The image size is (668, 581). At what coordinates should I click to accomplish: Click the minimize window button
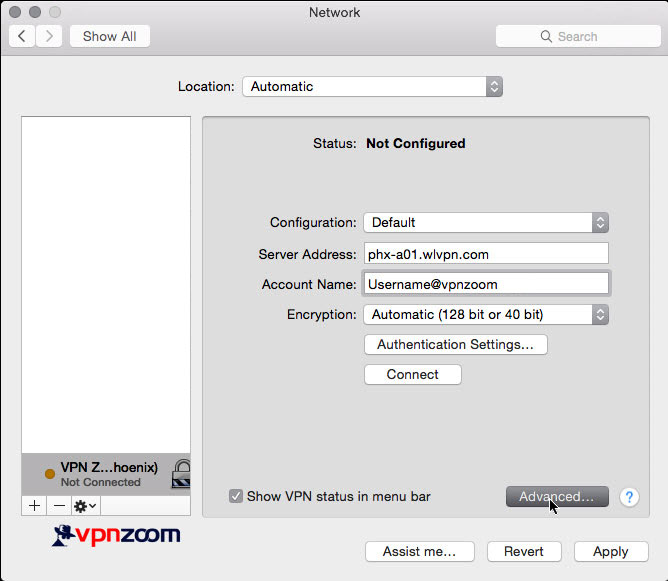[x=35, y=12]
